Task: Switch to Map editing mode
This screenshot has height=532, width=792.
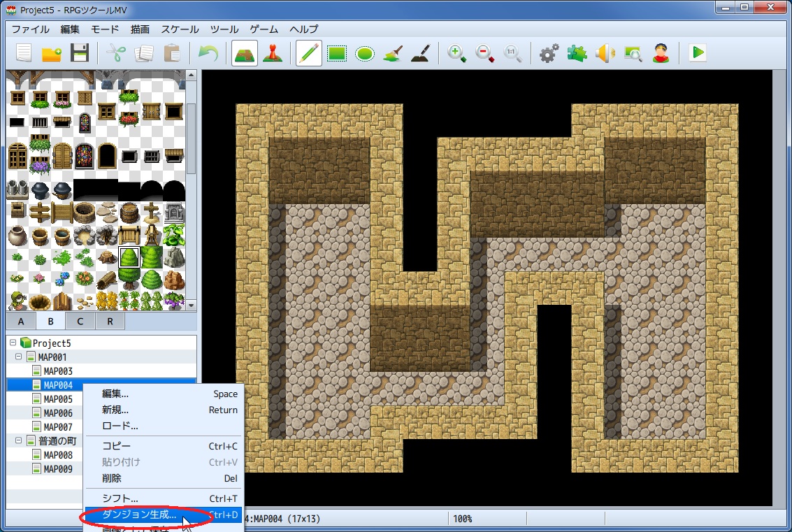Action: pyautogui.click(x=244, y=53)
